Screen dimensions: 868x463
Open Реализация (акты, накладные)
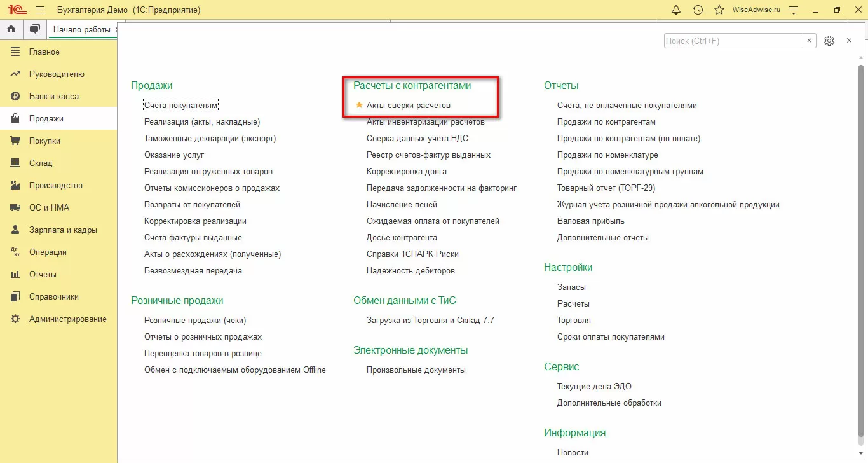tap(202, 121)
